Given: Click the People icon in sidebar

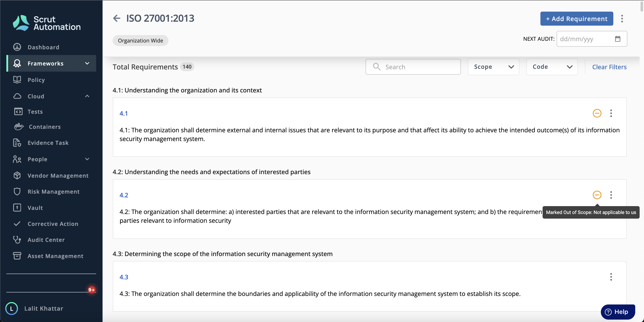Looking at the screenshot, I should 17,159.
